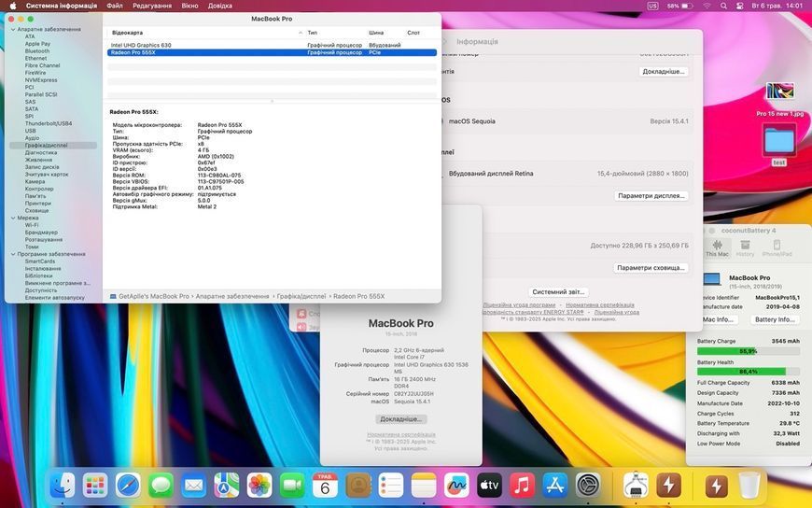The image size is (812, 508).
Task: Open the Apple menu logo
Action: pyautogui.click(x=13, y=6)
